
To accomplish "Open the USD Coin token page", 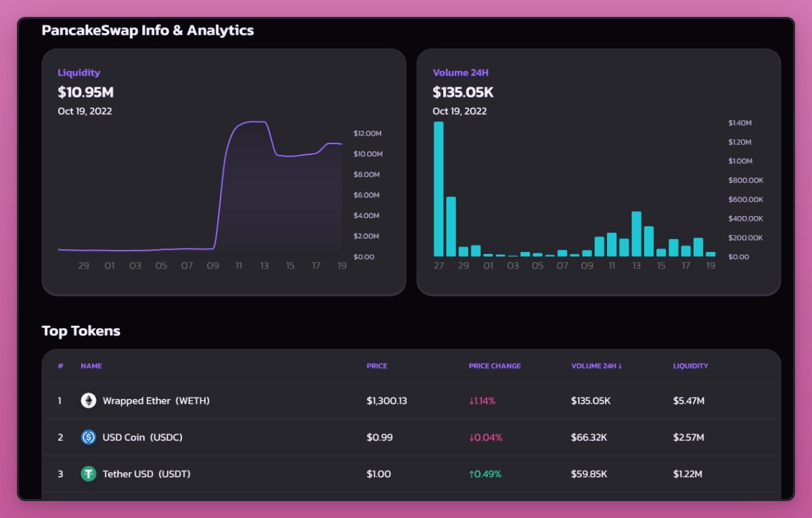I will [x=143, y=437].
